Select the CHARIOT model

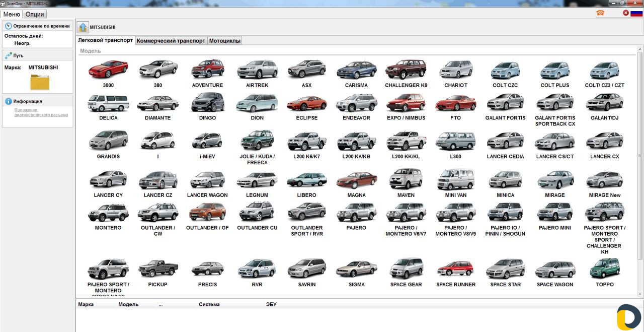pyautogui.click(x=456, y=70)
